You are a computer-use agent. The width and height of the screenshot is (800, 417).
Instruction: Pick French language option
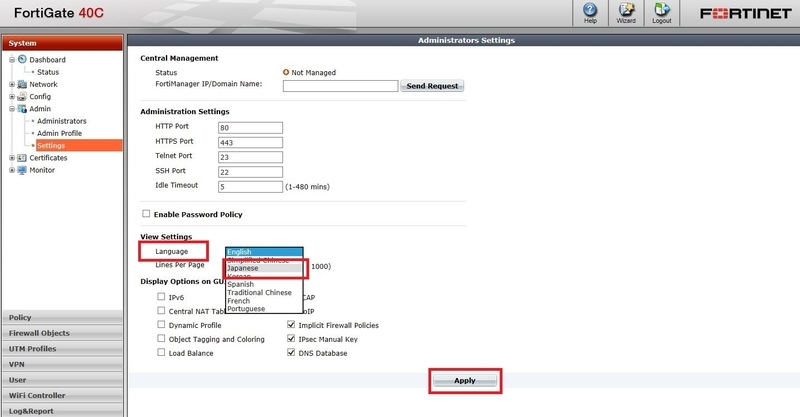point(264,301)
